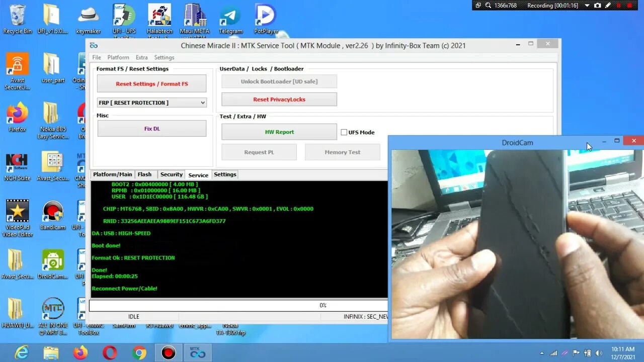Open the HUAWEI_U folder on desktop
The image size is (644, 362).
17,314
